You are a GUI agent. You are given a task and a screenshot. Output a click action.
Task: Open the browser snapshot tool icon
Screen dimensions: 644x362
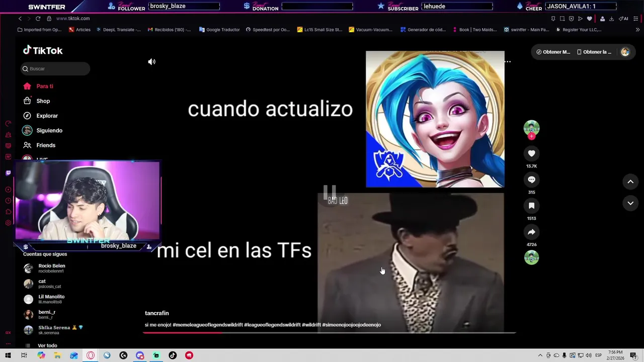[562, 19]
